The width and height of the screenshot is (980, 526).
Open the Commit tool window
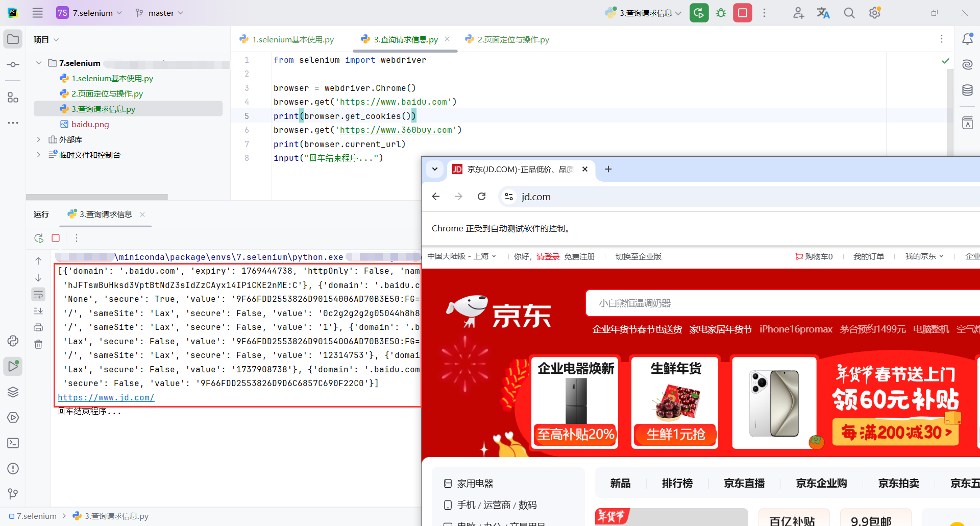point(13,65)
